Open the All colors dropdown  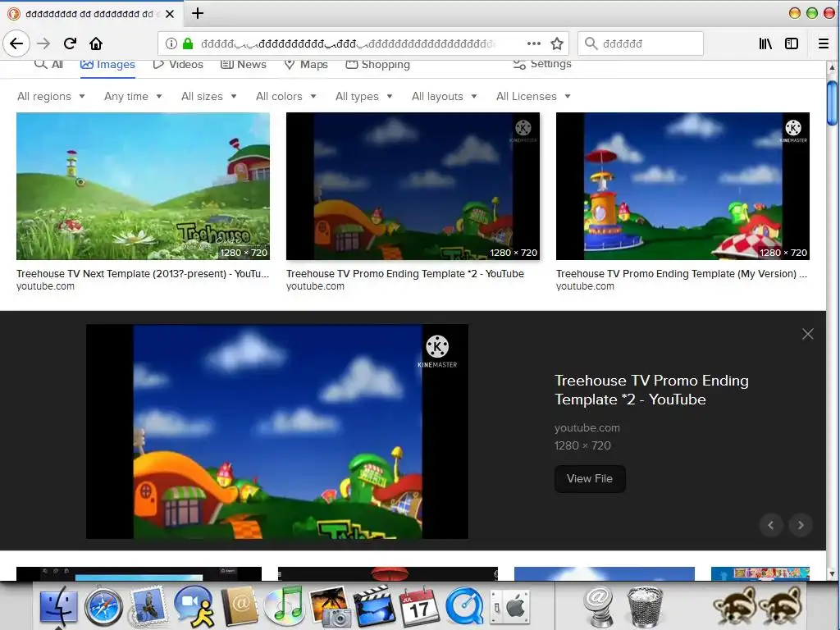point(286,97)
